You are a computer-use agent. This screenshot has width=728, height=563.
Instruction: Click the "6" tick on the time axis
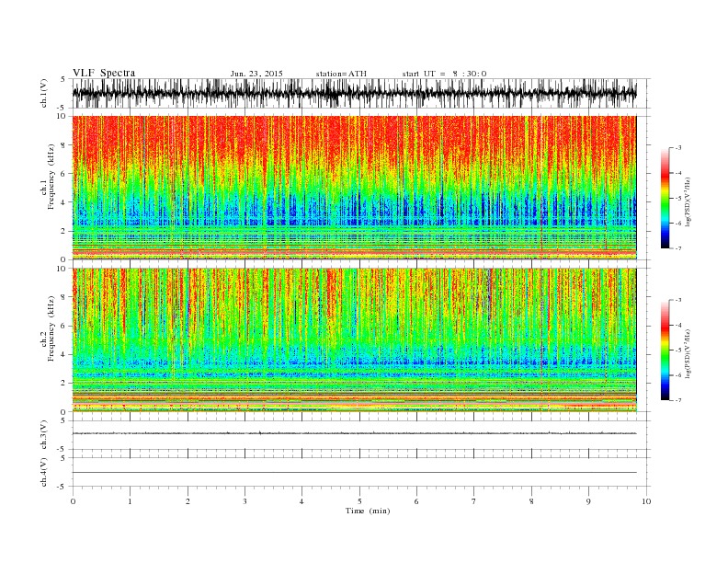click(x=416, y=501)
